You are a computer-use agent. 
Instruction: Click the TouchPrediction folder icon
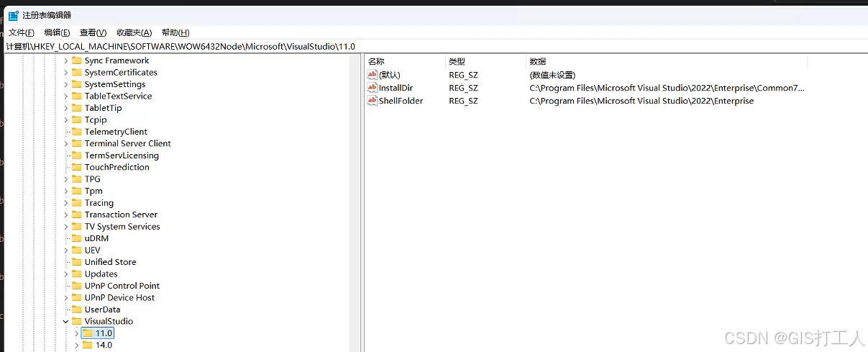point(77,167)
